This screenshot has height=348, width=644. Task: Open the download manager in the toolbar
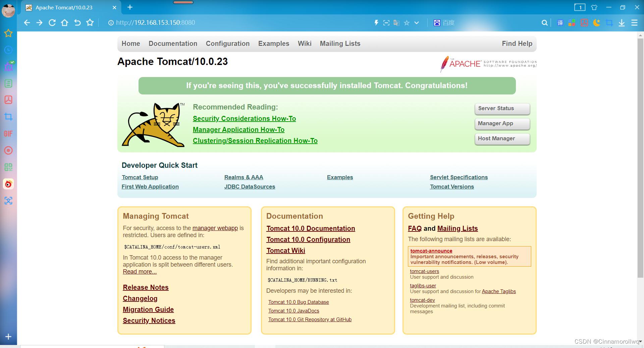pyautogui.click(x=622, y=23)
